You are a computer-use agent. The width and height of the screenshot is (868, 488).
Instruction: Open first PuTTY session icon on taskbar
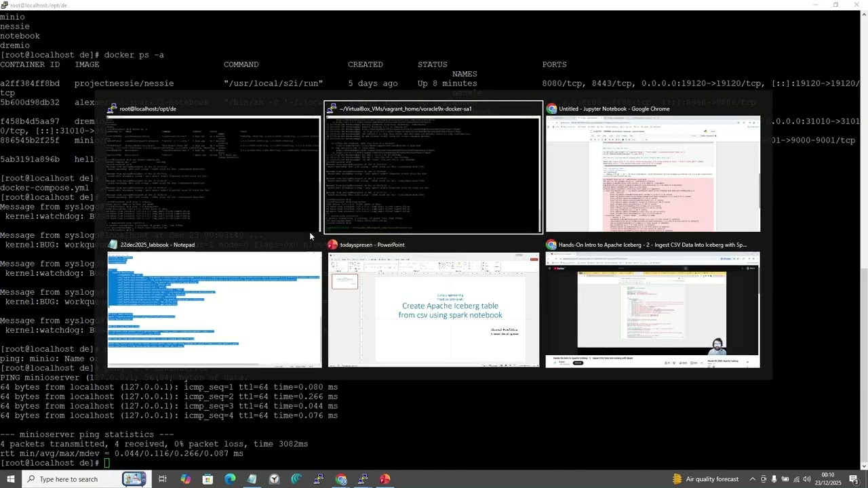pyautogui.click(x=319, y=479)
